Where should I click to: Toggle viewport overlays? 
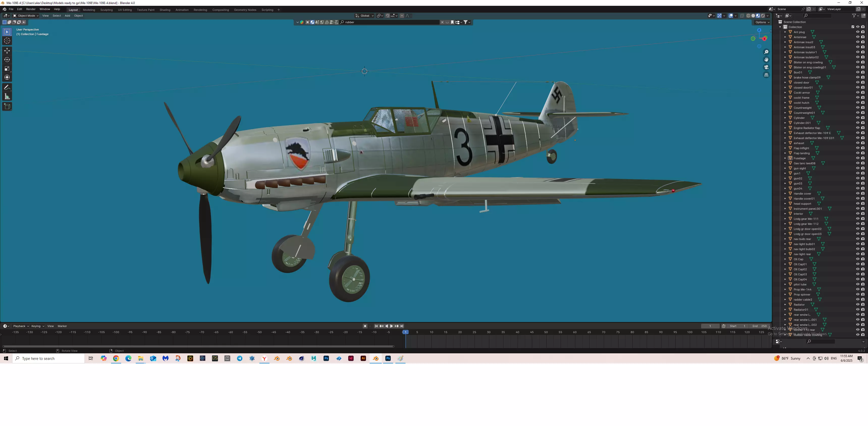coord(731,16)
